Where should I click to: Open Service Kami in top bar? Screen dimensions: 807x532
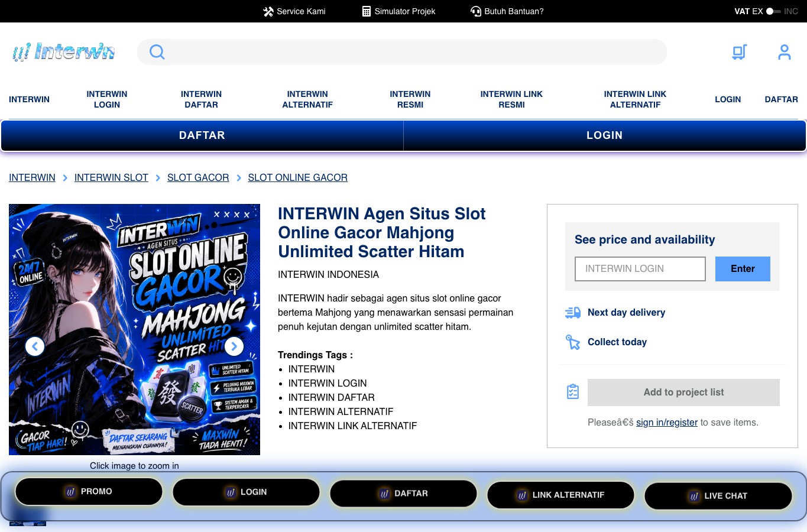coord(294,11)
